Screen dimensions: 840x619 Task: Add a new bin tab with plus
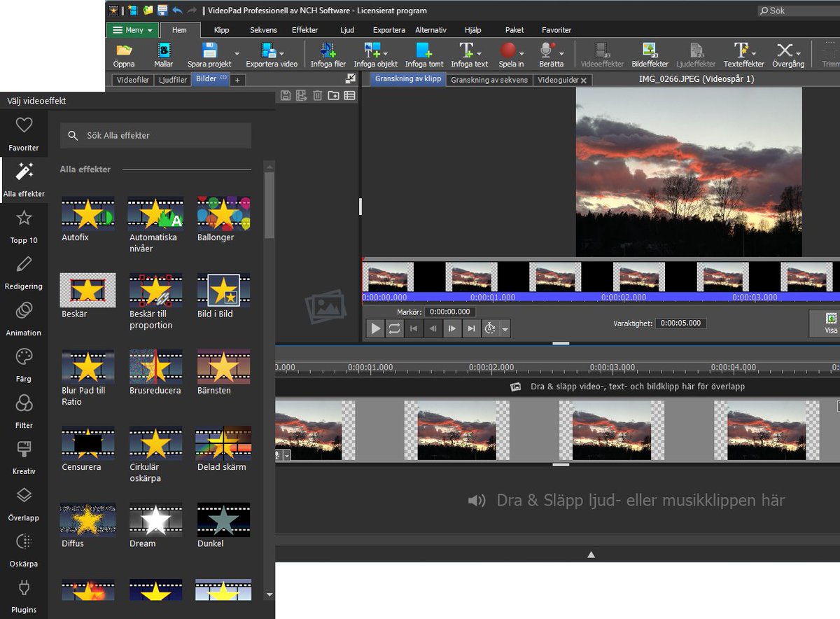[237, 80]
